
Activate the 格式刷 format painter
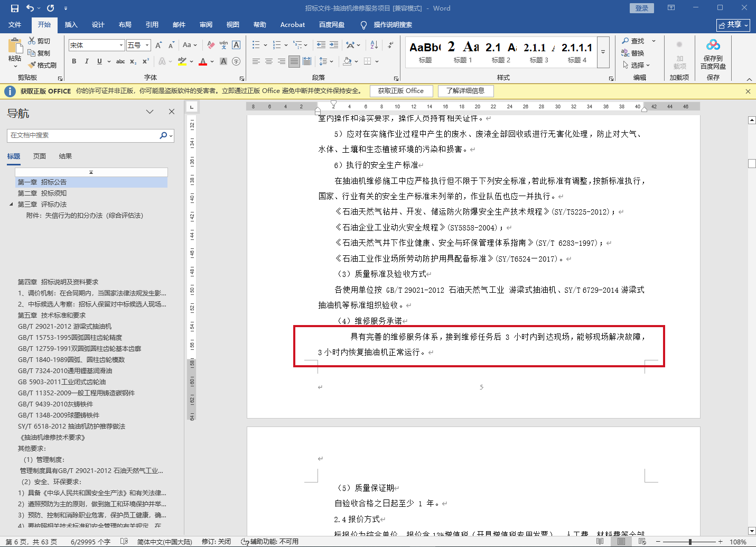(x=42, y=66)
